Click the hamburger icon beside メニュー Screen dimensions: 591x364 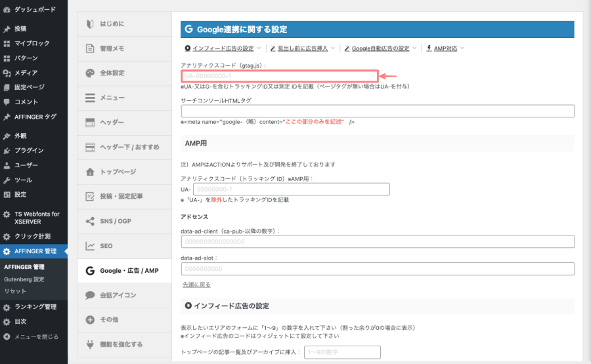coord(90,98)
